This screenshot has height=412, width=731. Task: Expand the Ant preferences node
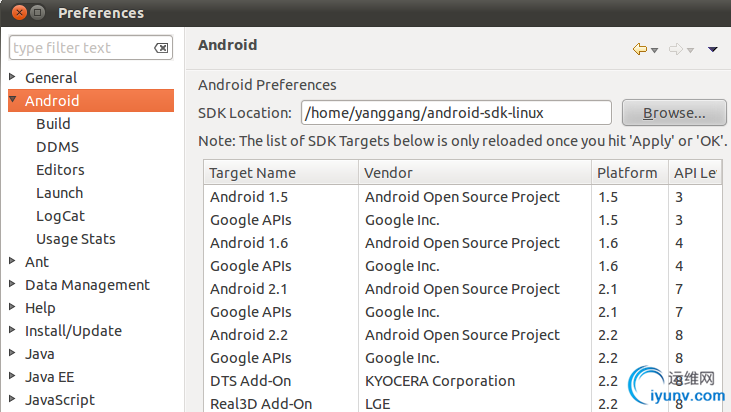point(13,261)
